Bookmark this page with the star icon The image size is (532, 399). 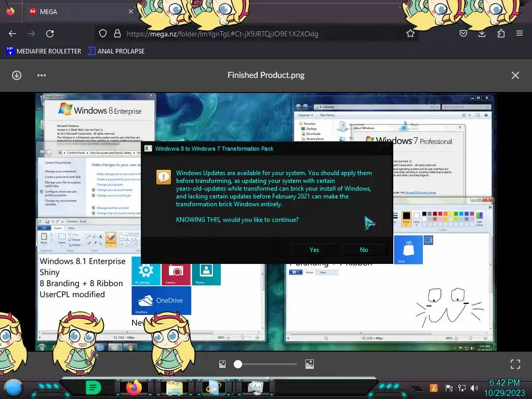coord(410,34)
